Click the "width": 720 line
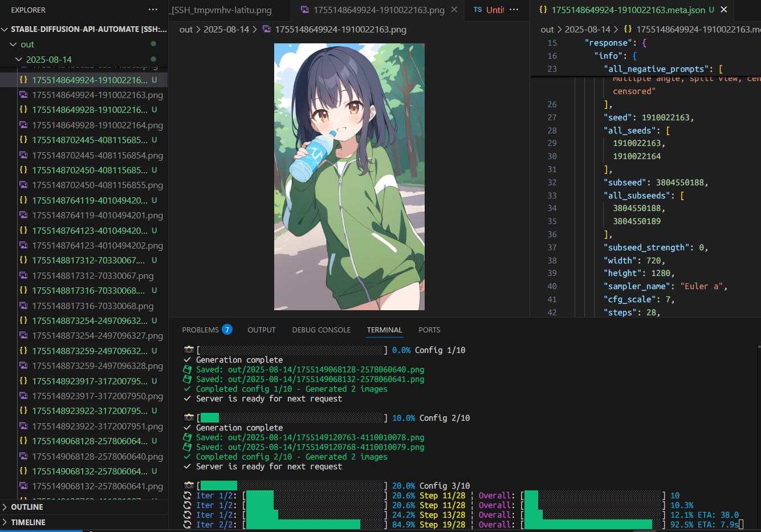This screenshot has height=532, width=761. pyautogui.click(x=634, y=261)
